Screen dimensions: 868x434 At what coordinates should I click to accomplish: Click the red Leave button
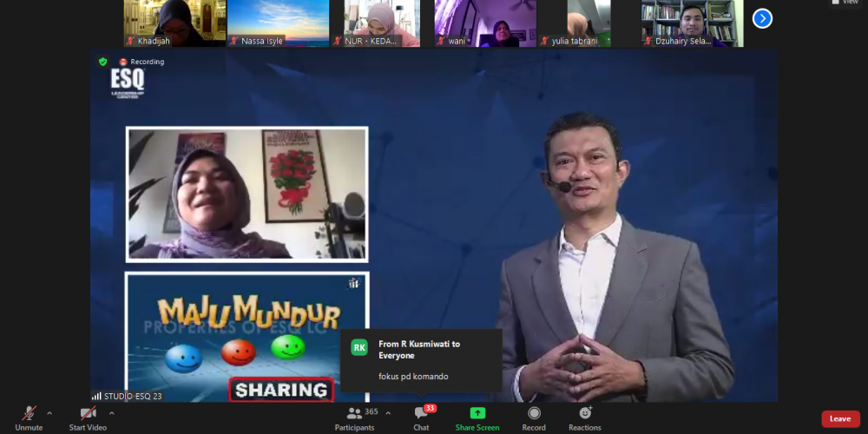tap(839, 418)
